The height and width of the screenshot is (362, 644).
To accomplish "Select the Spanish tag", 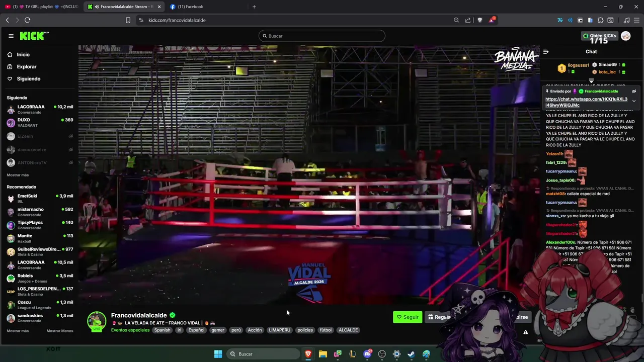I will point(162,330).
